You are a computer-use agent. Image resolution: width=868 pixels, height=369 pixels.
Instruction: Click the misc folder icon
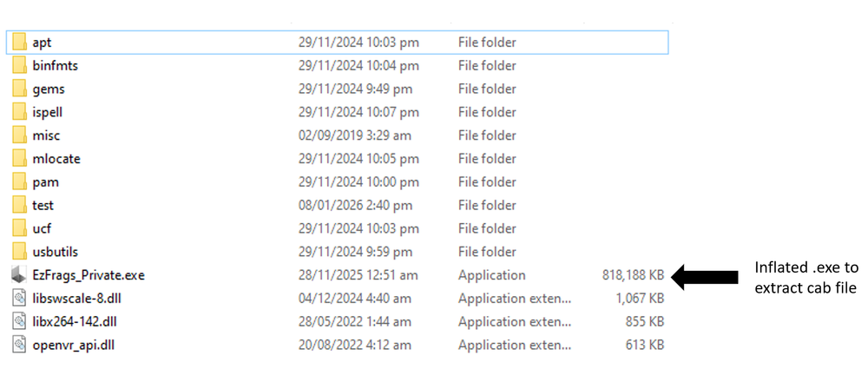19,135
